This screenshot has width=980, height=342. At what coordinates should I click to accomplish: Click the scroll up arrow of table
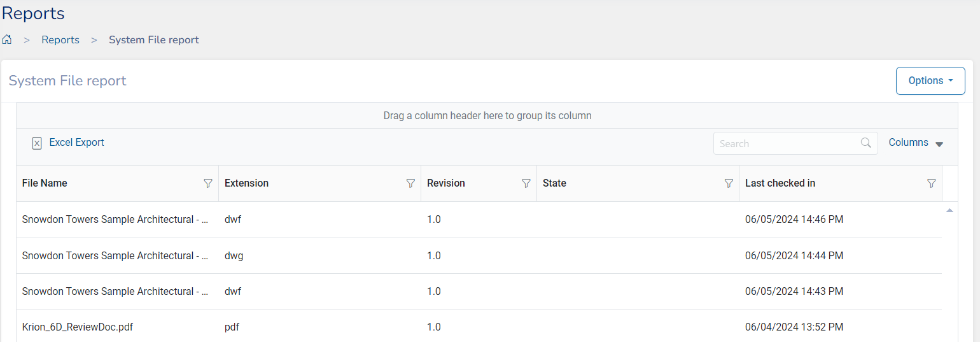949,210
